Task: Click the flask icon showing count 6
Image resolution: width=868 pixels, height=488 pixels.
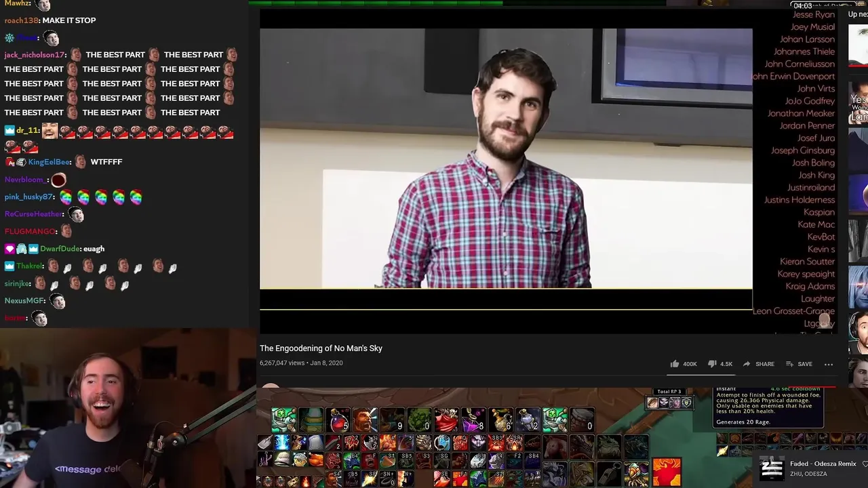Action: tap(501, 420)
